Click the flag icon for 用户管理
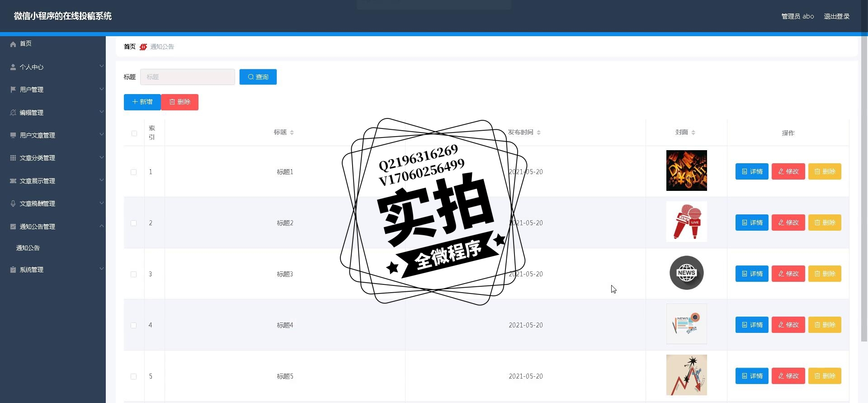 [x=13, y=90]
